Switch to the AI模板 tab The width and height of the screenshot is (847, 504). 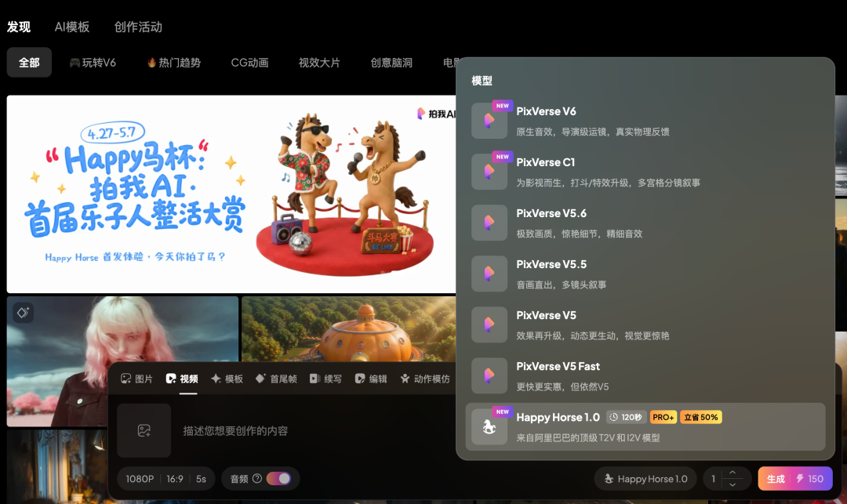tap(72, 26)
